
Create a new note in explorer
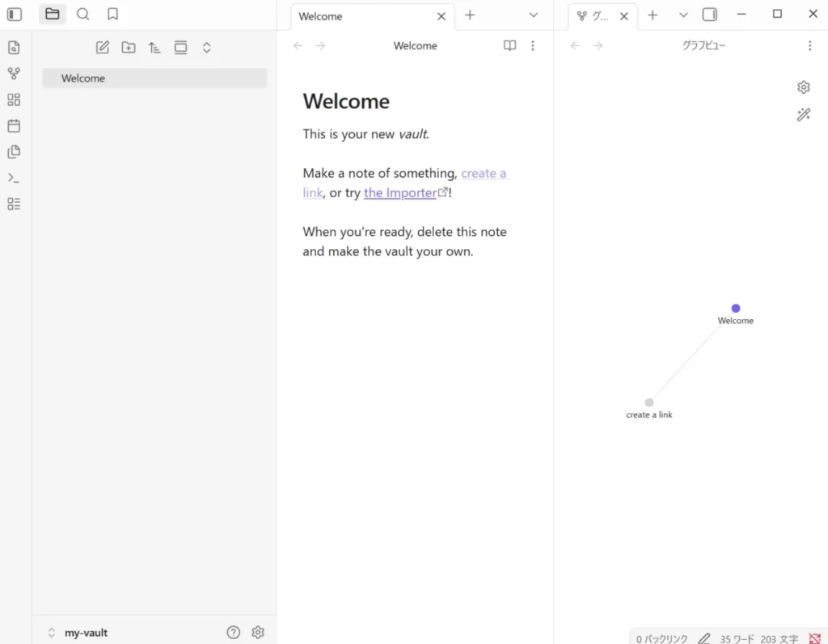pyautogui.click(x=103, y=48)
